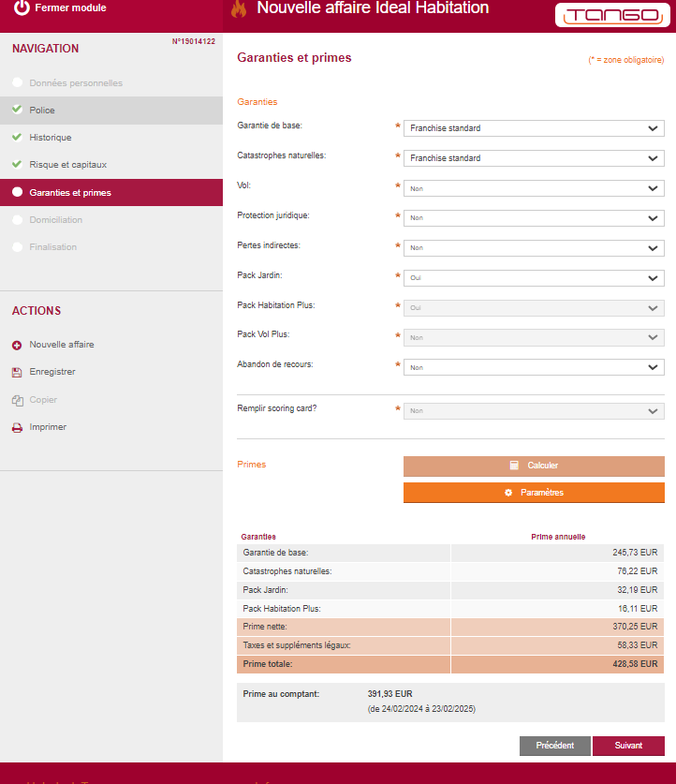Image resolution: width=676 pixels, height=784 pixels.
Task: Click the circle beside Finalisation
Action: pyautogui.click(x=18, y=246)
